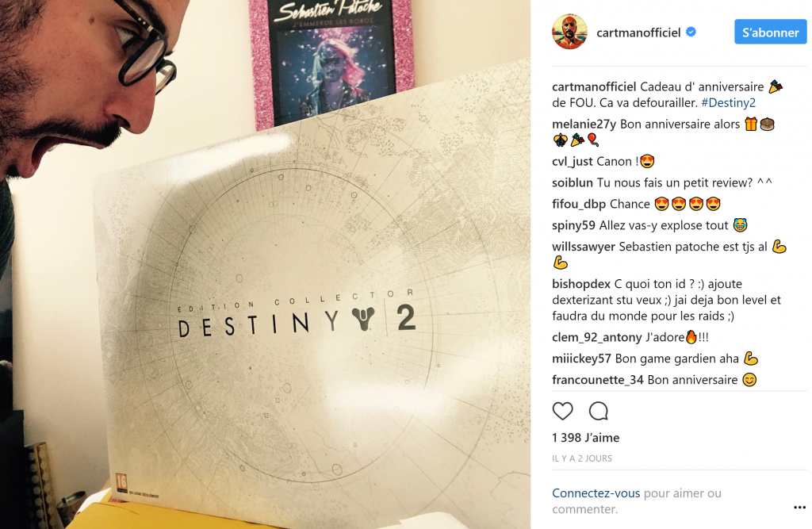Click the IL Y A 2 JOURS timestamp

[581, 458]
